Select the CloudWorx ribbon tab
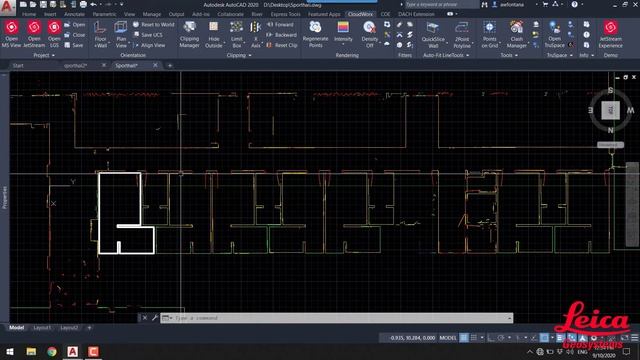This screenshot has height=360, width=640. click(360, 14)
